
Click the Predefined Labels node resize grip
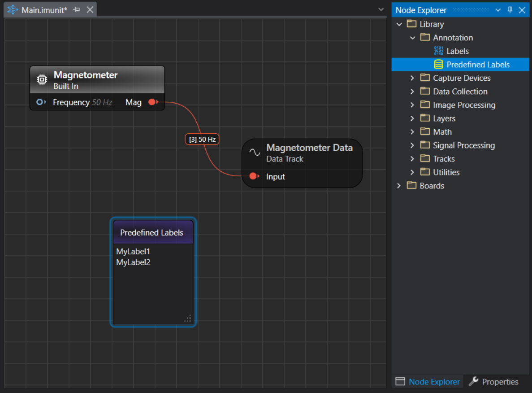tap(188, 319)
